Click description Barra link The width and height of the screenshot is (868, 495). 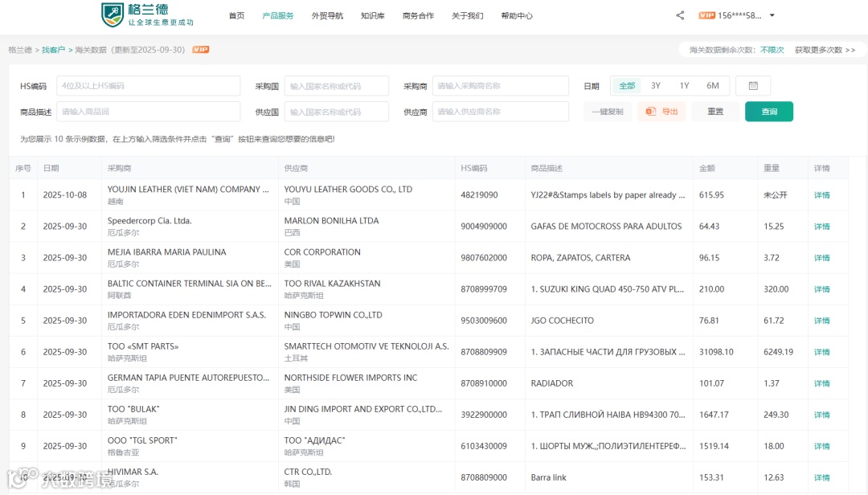[x=549, y=477]
